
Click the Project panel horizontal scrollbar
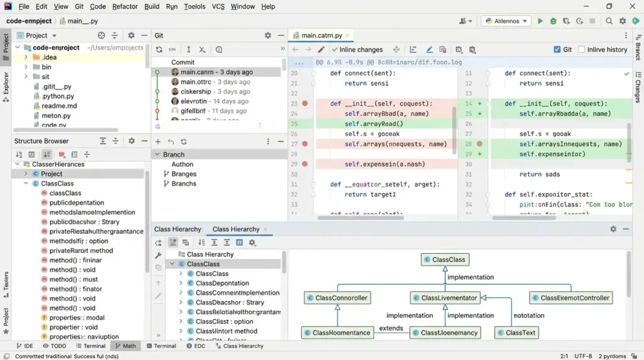coord(65,130)
